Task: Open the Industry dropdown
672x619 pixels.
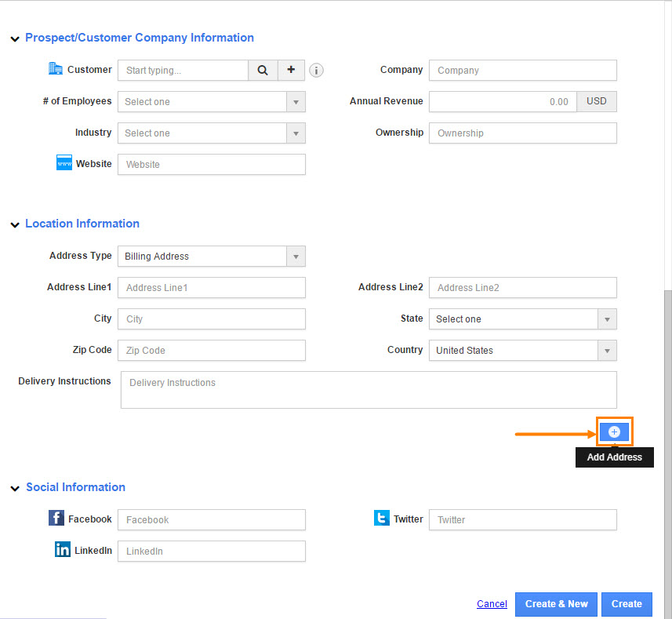Action: click(x=211, y=133)
